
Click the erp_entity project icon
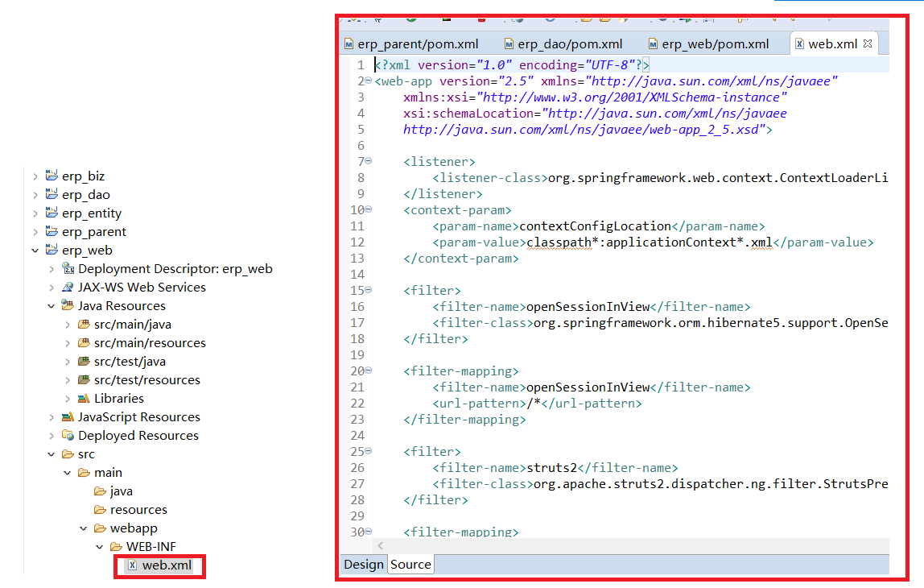(52, 213)
